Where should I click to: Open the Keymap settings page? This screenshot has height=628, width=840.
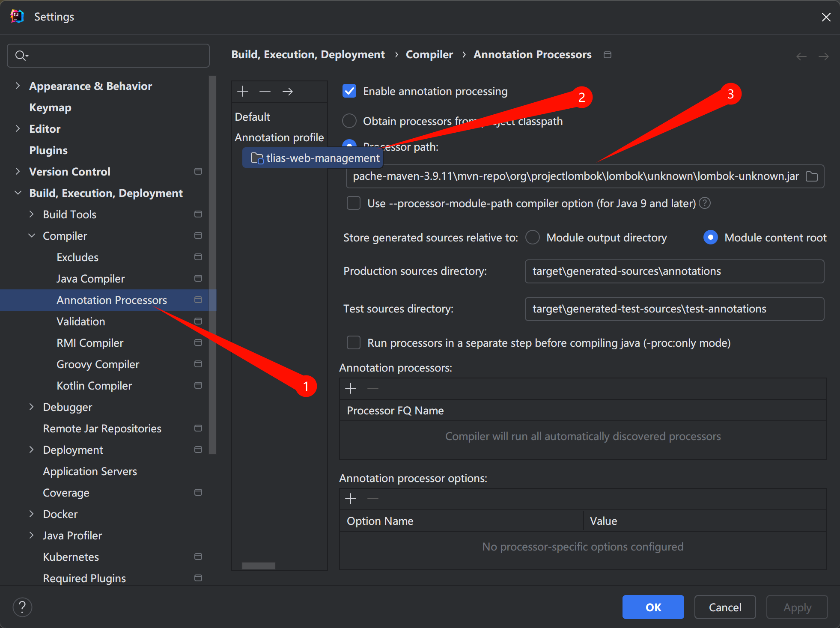click(x=50, y=107)
